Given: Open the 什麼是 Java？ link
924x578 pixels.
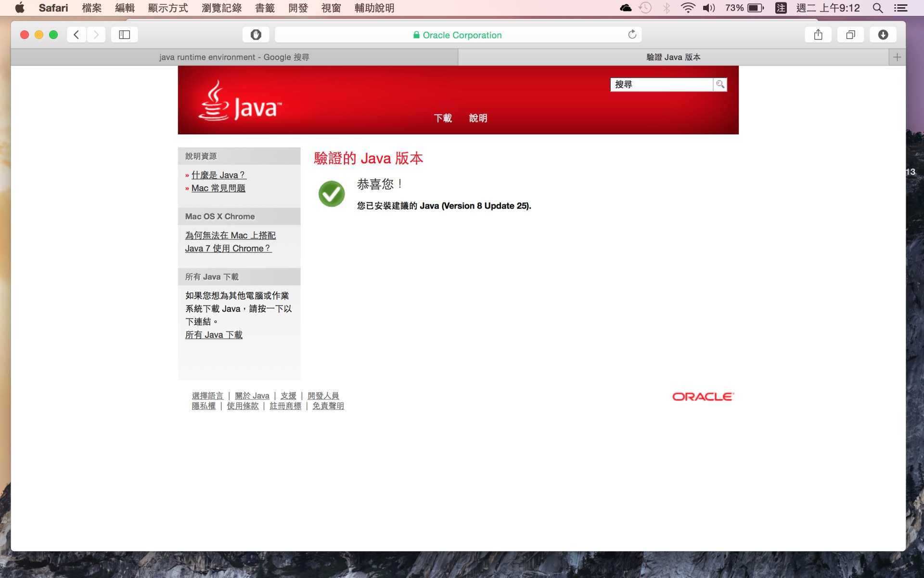Looking at the screenshot, I should pyautogui.click(x=219, y=175).
